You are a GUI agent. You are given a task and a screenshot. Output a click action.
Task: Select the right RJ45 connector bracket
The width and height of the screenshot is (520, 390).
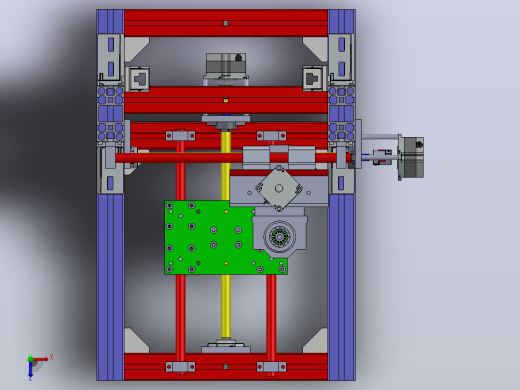314,79
